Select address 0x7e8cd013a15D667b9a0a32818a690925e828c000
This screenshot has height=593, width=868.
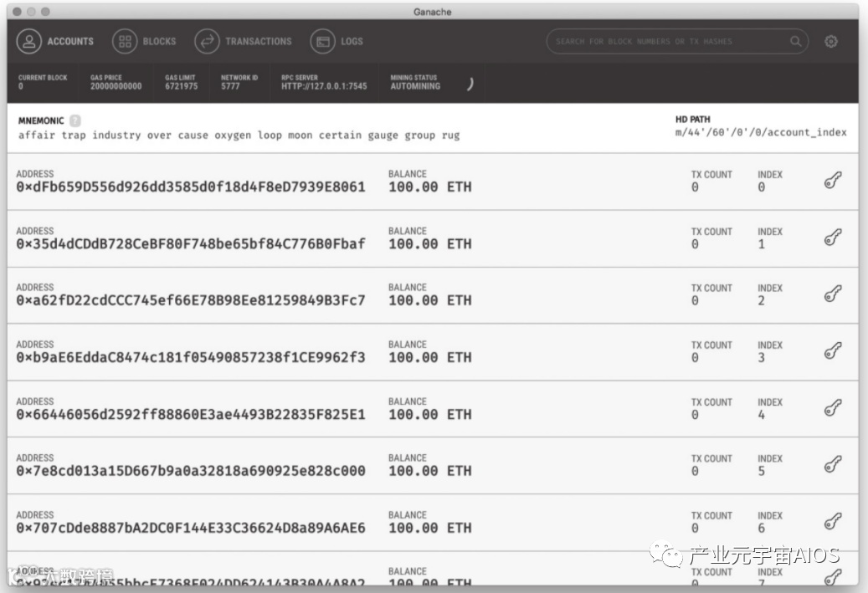(191, 471)
